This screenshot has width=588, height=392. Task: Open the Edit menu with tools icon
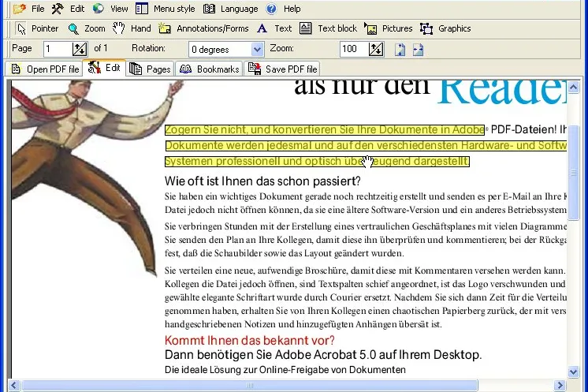(68, 9)
